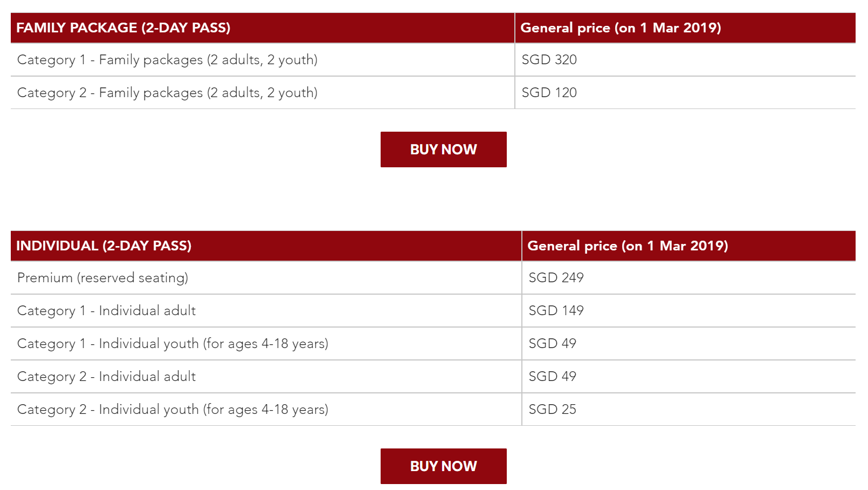Click Category 2 - Individual adult row
Image resolution: width=868 pixels, height=490 pixels.
[433, 377]
